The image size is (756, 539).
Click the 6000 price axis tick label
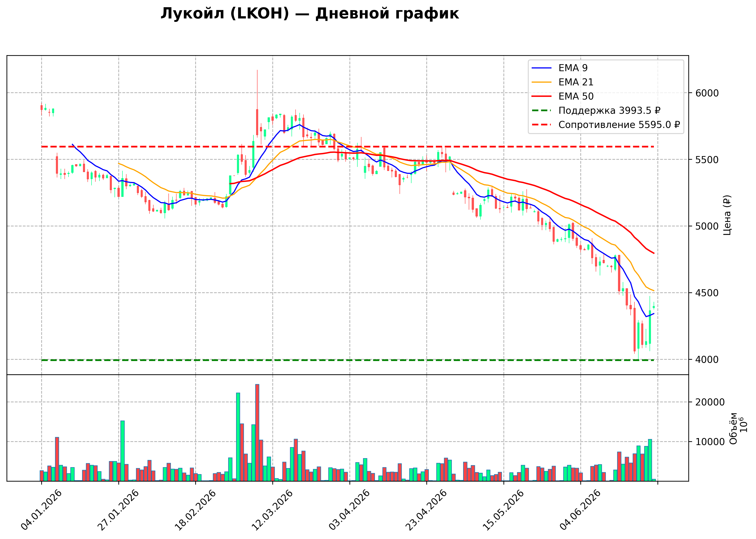coord(707,93)
